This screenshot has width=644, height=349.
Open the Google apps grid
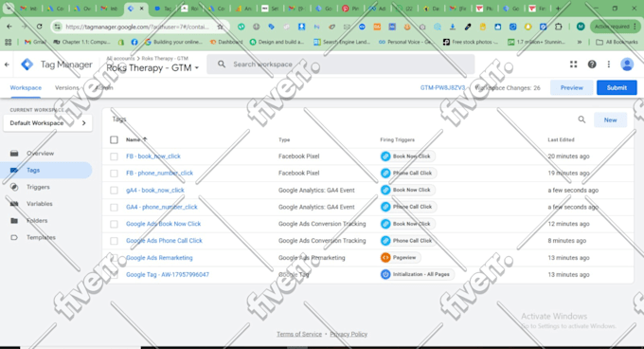(573, 64)
